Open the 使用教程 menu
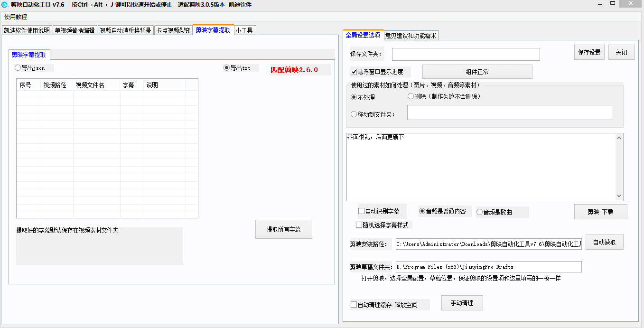 tap(16, 17)
